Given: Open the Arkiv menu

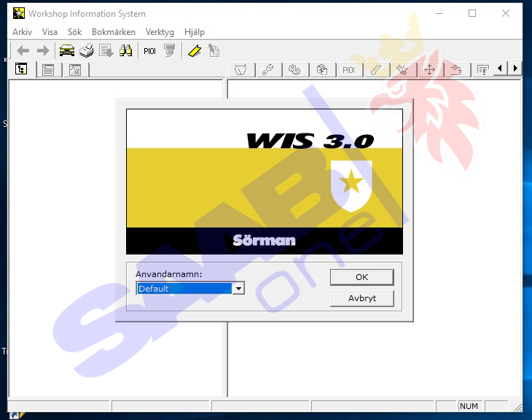Looking at the screenshot, I should [22, 32].
